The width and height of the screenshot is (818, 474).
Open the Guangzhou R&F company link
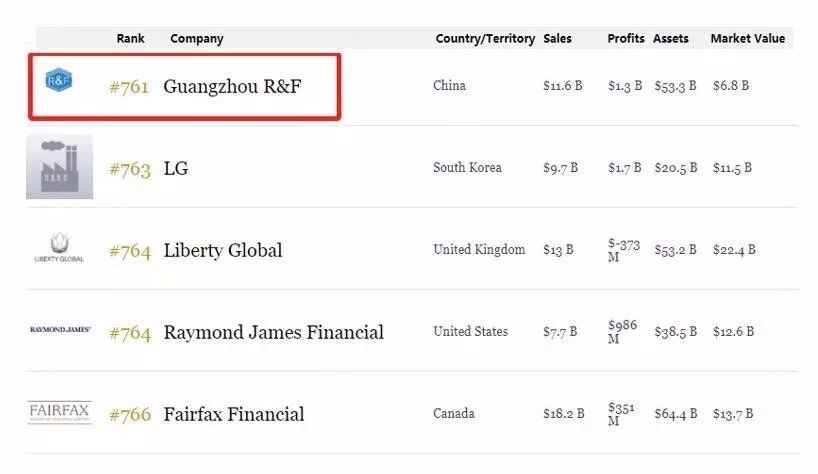tap(232, 86)
